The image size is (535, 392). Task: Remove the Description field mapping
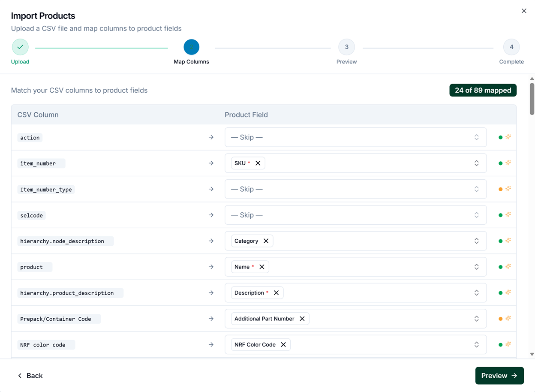pos(277,293)
